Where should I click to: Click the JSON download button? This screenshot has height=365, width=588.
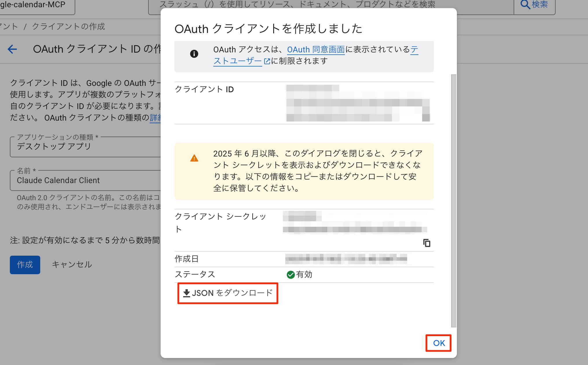pos(228,293)
